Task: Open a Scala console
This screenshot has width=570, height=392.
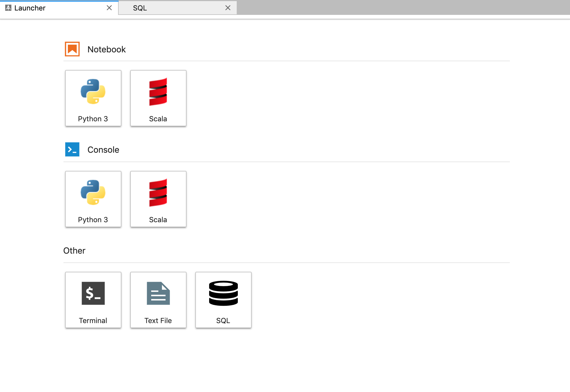Action: 158,199
